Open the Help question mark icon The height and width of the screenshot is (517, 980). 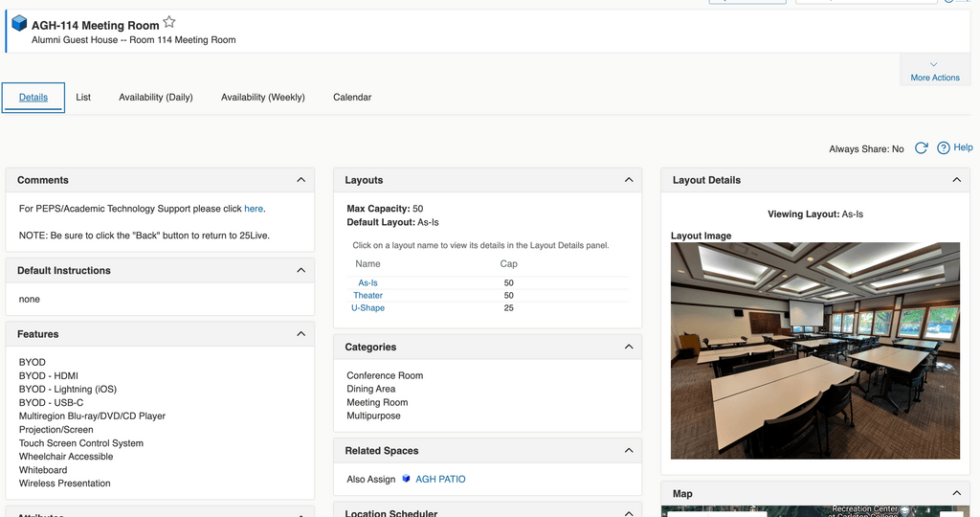tap(943, 148)
